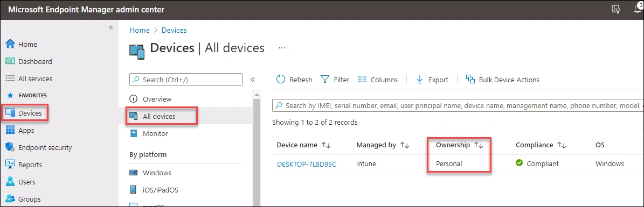The height and width of the screenshot is (207, 644).
Task: Select iOS/iPadOS under By platform
Action: [x=160, y=190]
